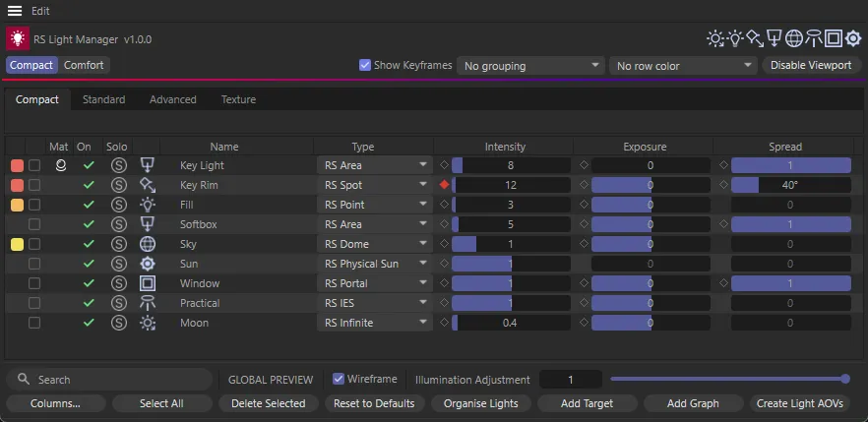This screenshot has height=422, width=868.
Task: Turn off the Window portal light
Action: click(x=89, y=283)
